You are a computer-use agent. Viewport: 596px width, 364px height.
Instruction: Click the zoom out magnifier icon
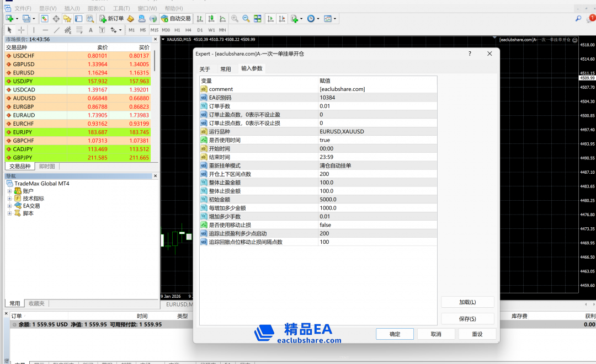pyautogui.click(x=246, y=19)
